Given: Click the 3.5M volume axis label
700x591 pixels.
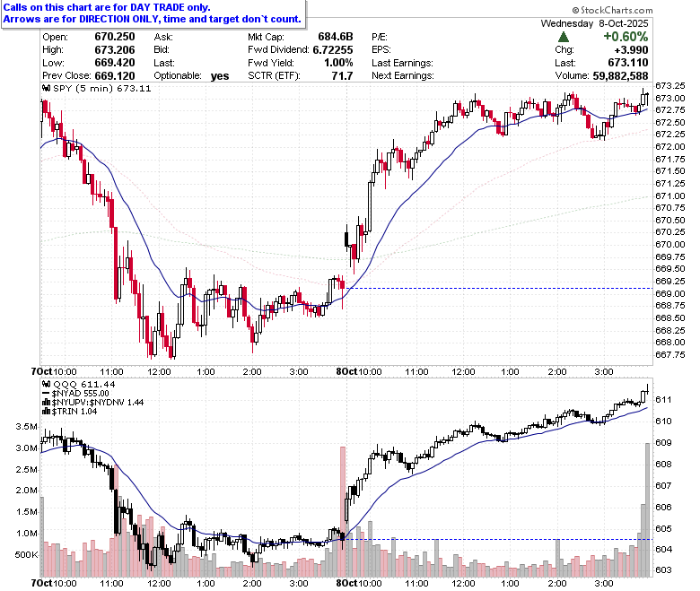Looking at the screenshot, I should 27,426.
